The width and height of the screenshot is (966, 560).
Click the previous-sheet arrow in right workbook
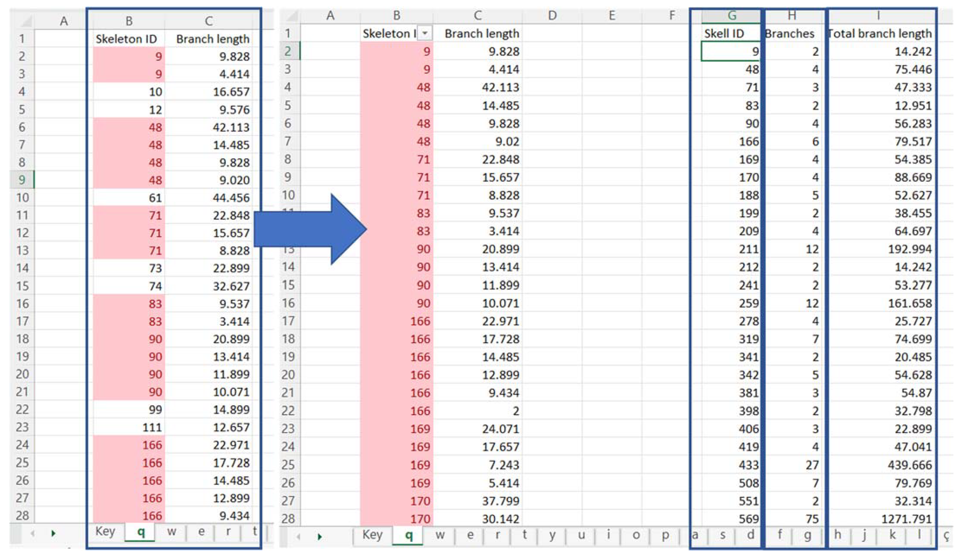pyautogui.click(x=299, y=537)
